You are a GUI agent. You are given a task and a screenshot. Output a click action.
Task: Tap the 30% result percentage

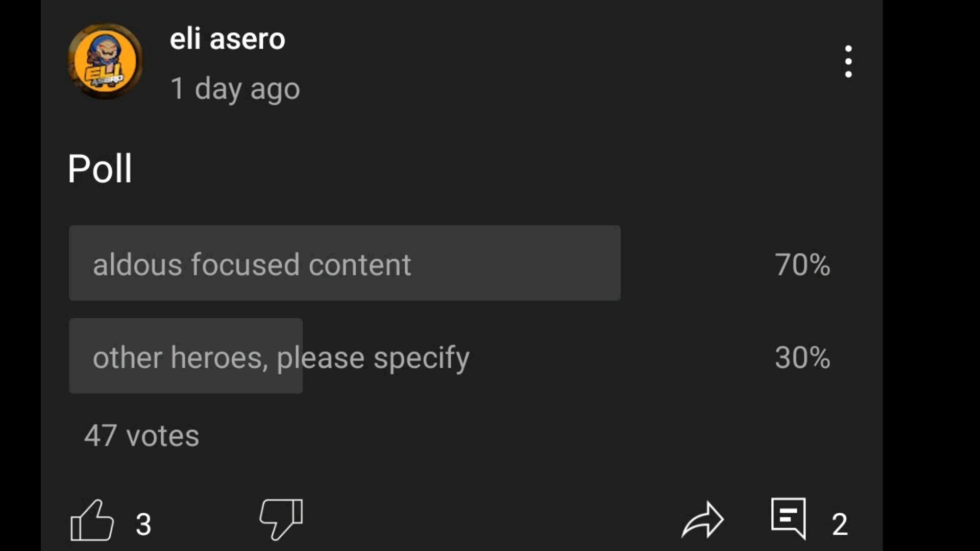(x=802, y=357)
